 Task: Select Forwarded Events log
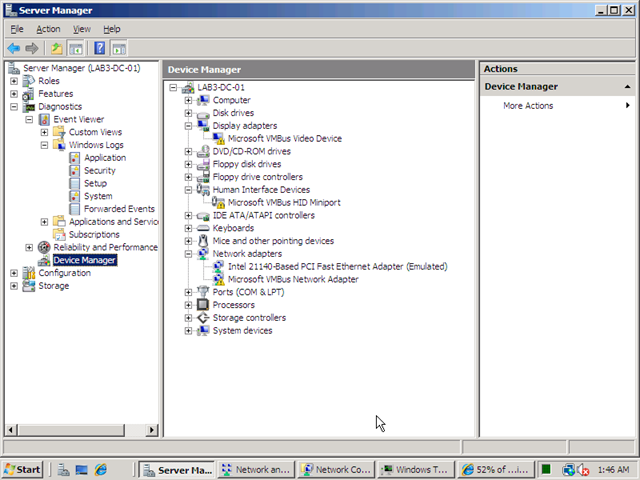[x=119, y=209]
